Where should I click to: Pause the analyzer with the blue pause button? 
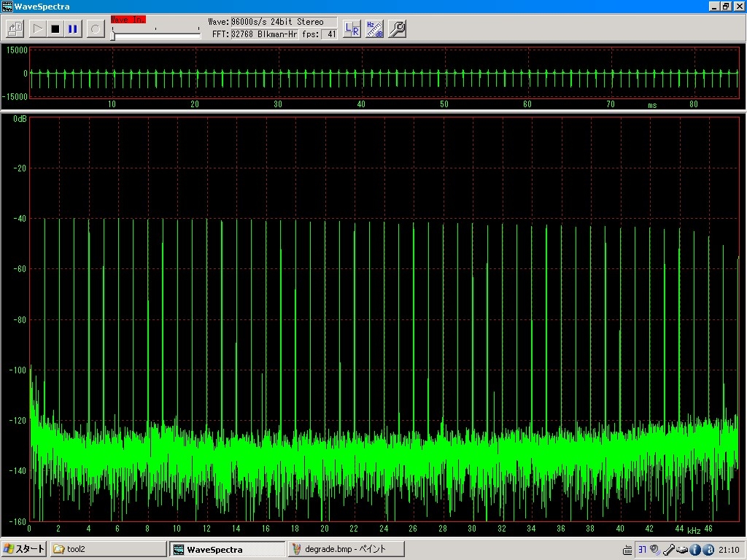click(x=73, y=28)
